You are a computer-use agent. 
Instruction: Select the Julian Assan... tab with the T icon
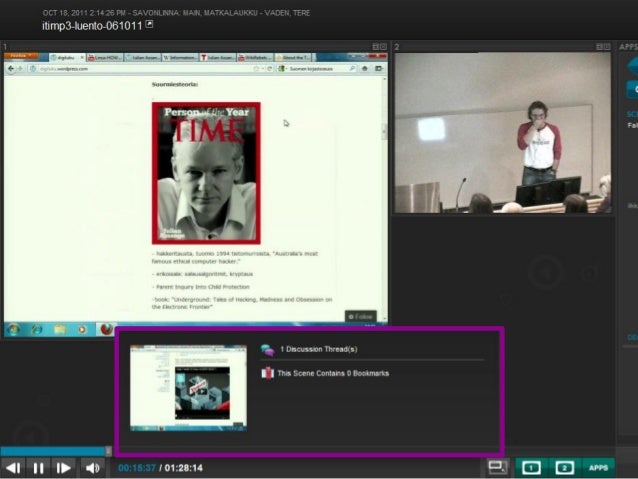coord(217,58)
